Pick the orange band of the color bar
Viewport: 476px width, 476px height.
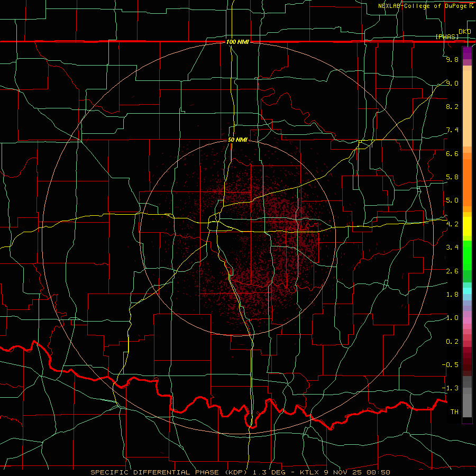coord(467,183)
